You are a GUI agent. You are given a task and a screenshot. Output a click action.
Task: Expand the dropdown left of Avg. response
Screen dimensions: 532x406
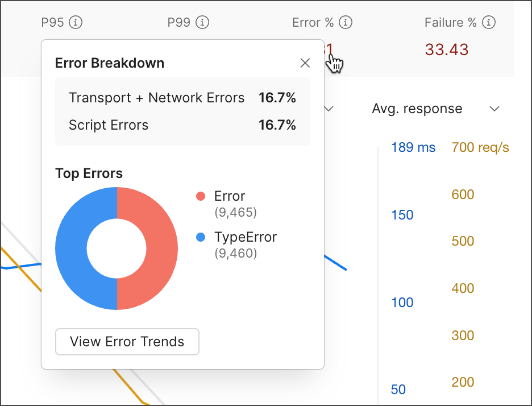[x=328, y=108]
